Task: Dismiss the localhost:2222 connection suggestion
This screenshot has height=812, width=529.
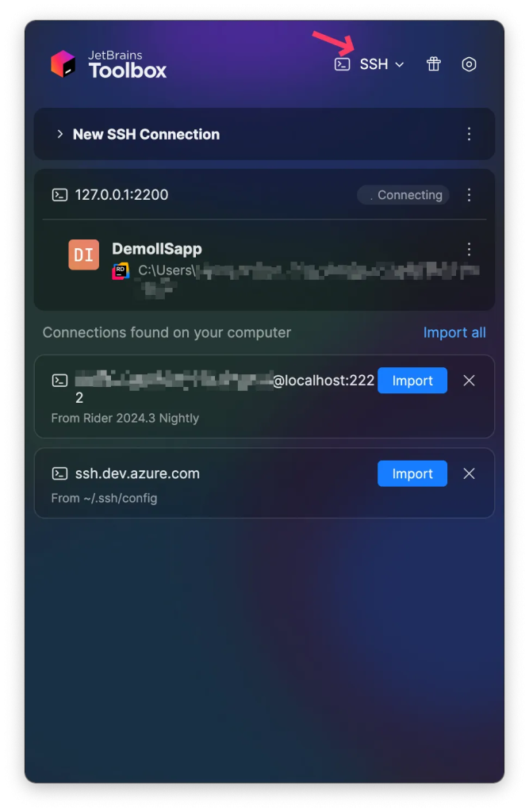Action: point(469,381)
